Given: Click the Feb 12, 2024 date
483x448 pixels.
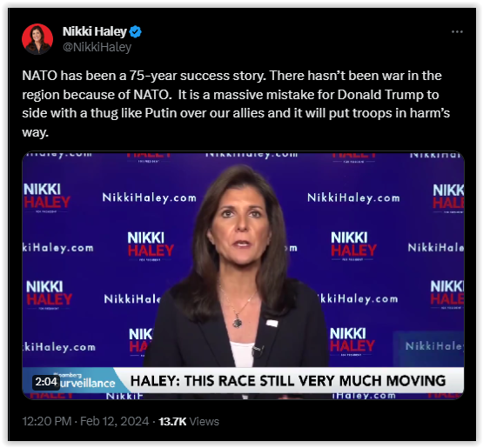Looking at the screenshot, I should (x=115, y=421).
